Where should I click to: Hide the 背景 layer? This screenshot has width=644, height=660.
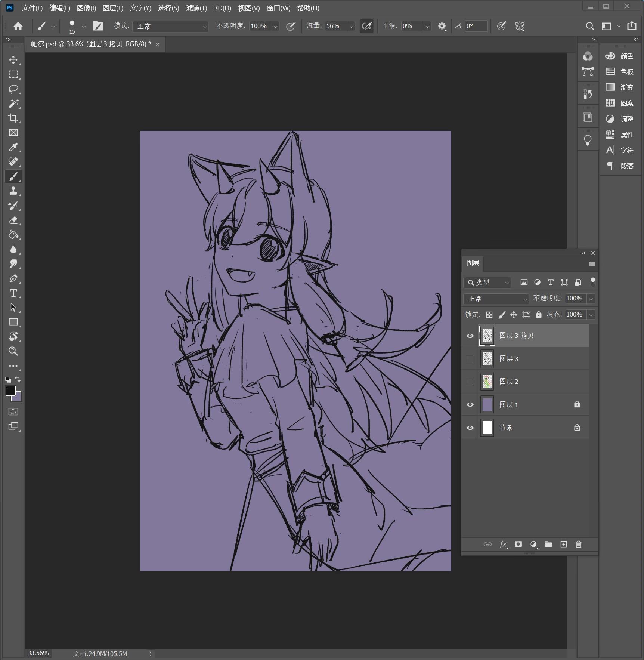(470, 428)
